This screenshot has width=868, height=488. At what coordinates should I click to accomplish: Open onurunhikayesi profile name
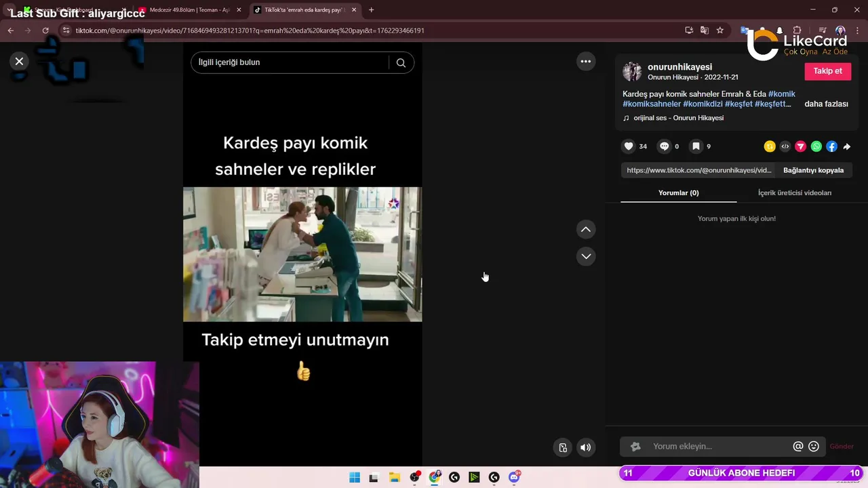(679, 67)
